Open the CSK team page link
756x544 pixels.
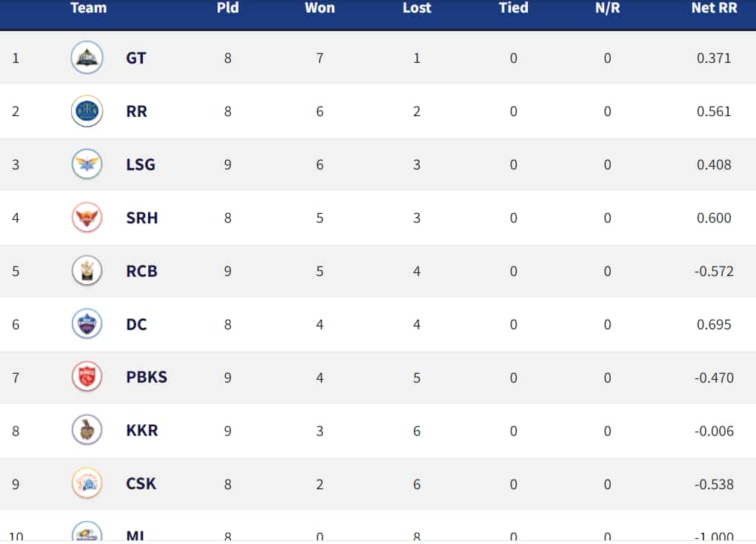click(140, 483)
